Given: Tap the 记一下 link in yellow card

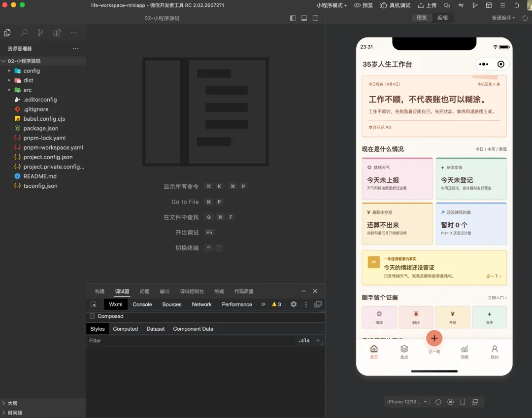Looking at the screenshot, I should coord(493,277).
